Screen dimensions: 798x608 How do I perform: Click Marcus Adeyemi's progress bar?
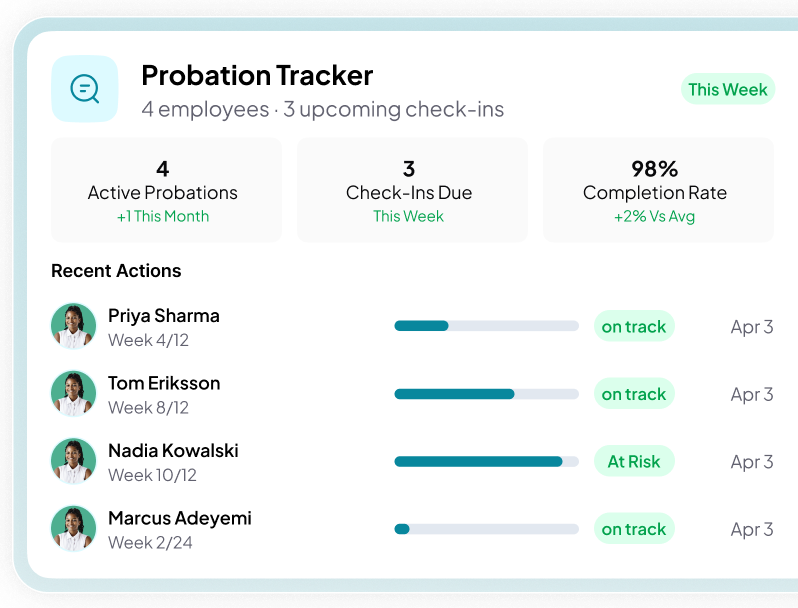[x=486, y=529]
